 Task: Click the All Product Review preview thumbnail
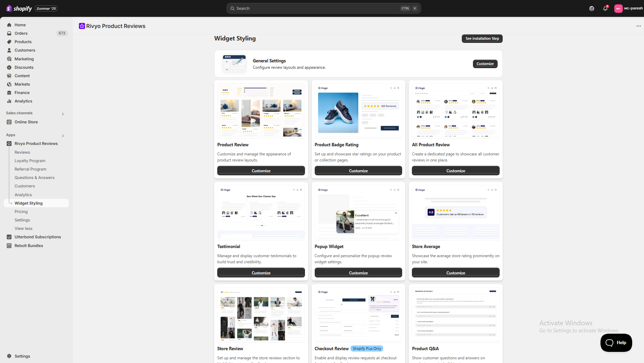point(455,110)
